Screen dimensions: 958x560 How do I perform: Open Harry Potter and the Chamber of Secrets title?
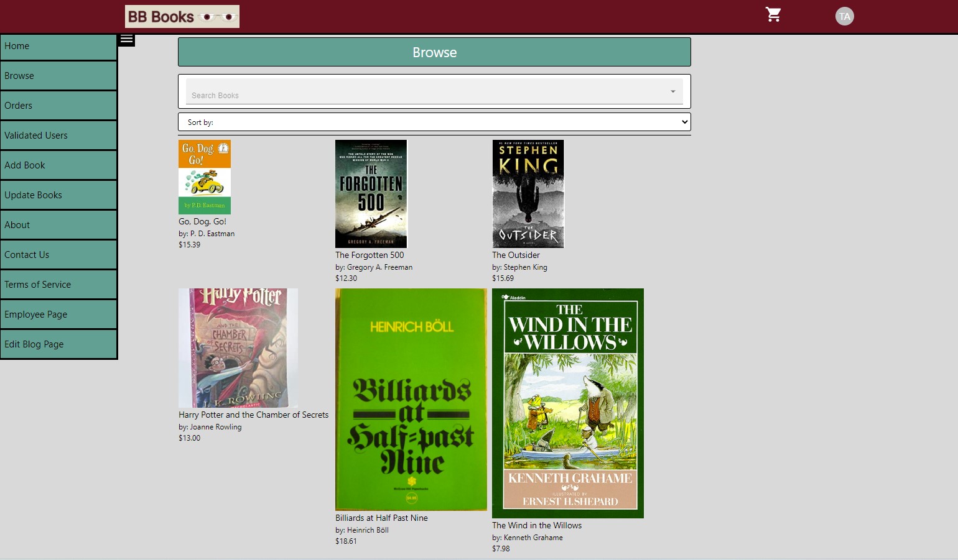point(253,415)
